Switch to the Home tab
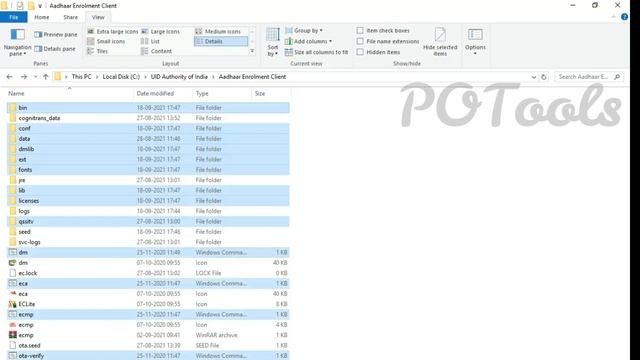The width and height of the screenshot is (640, 360). [42, 17]
